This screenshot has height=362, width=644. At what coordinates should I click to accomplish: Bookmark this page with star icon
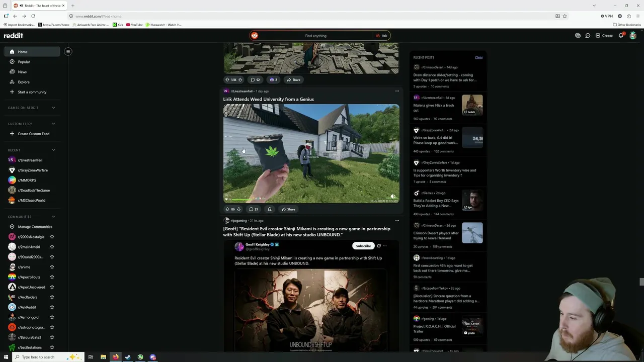565,16
